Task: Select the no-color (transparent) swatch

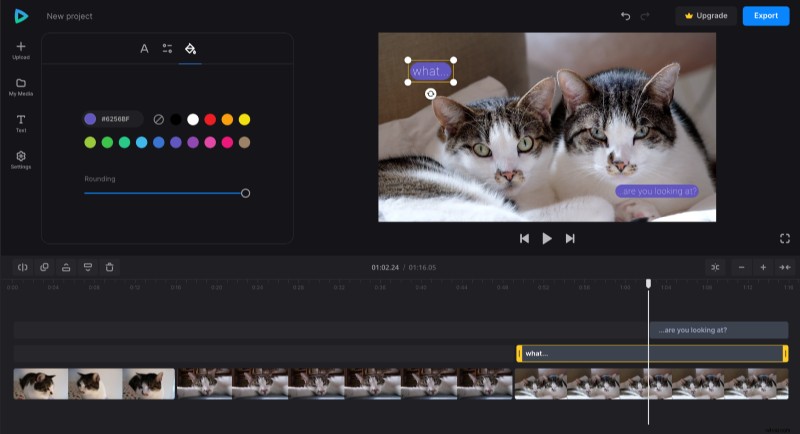Action: click(x=159, y=119)
